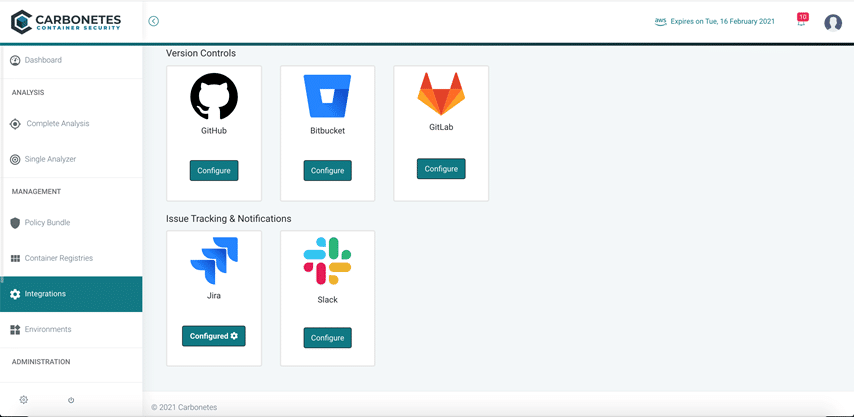Open the Environments page
The width and height of the screenshot is (854, 417).
coord(71,329)
